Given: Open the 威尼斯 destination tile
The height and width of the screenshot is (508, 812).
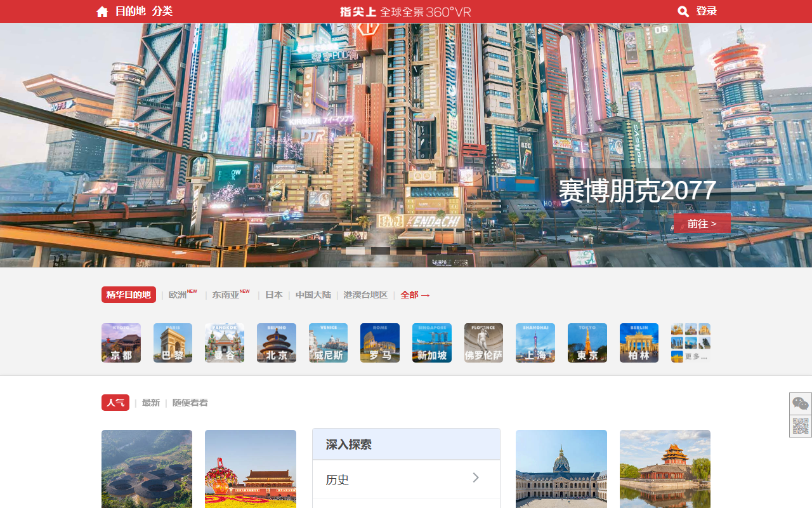Looking at the screenshot, I should tap(328, 343).
